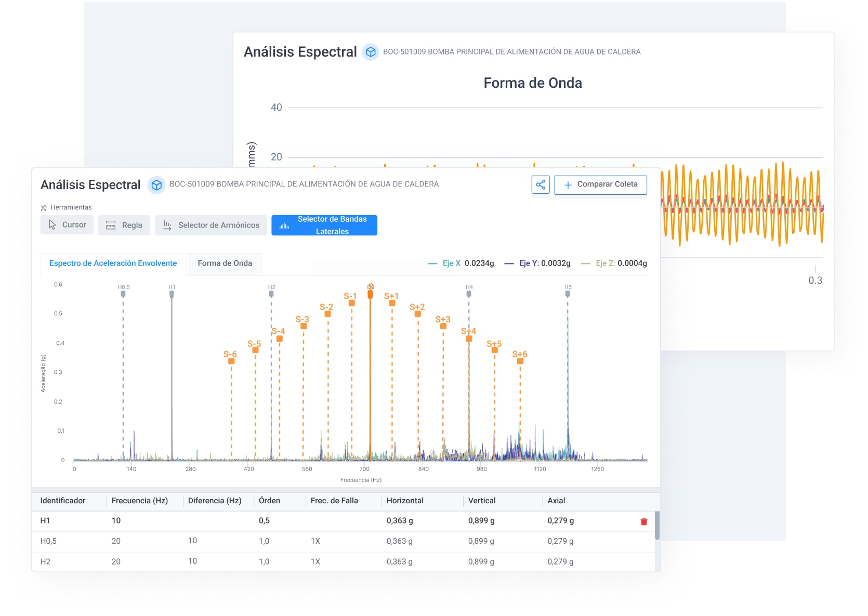Screen dimensions: 868x616
Task: Open Espectro de Aceleración Envolvente tab
Action: tap(113, 263)
